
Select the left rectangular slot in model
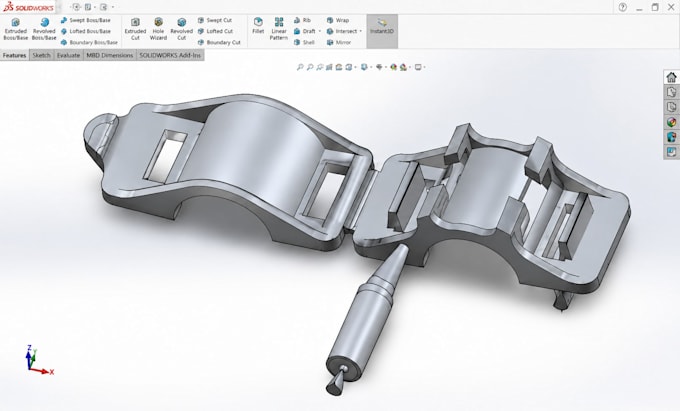165,155
